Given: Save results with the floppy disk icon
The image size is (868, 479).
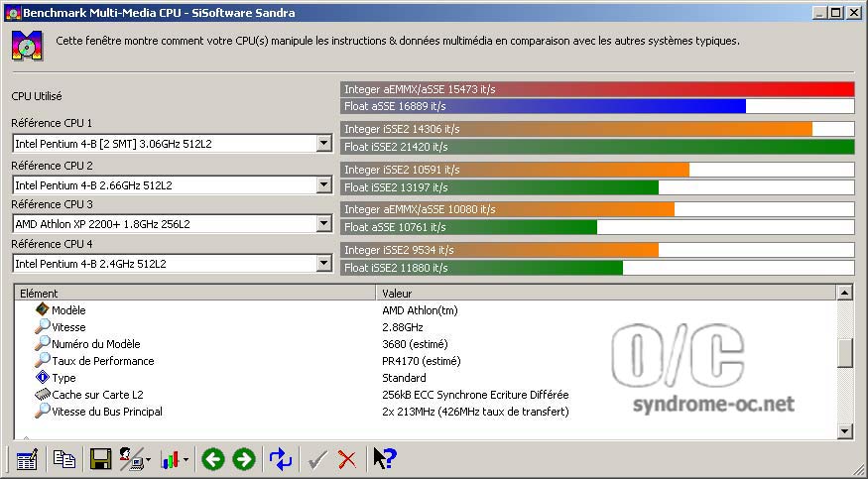Looking at the screenshot, I should [x=101, y=459].
